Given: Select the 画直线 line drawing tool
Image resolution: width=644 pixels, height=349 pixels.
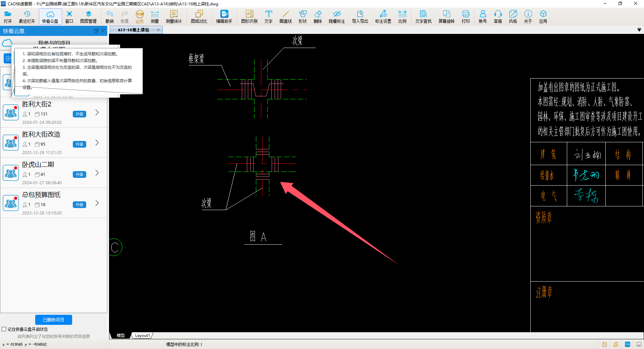Looking at the screenshot, I should [285, 17].
